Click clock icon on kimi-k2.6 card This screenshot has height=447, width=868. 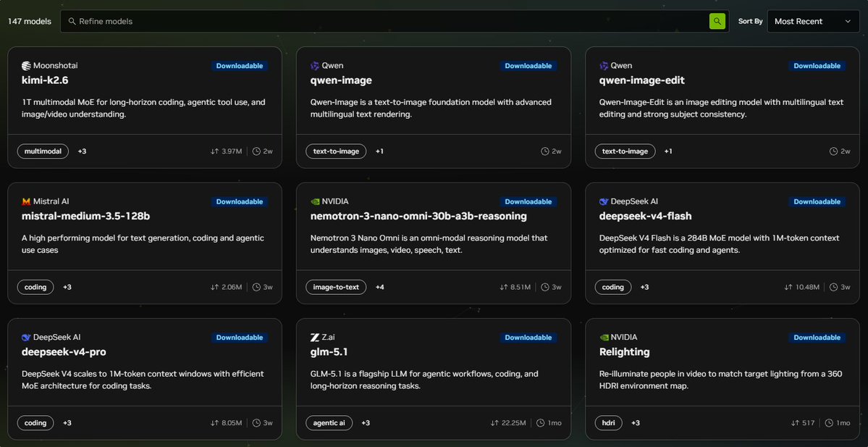(256, 151)
